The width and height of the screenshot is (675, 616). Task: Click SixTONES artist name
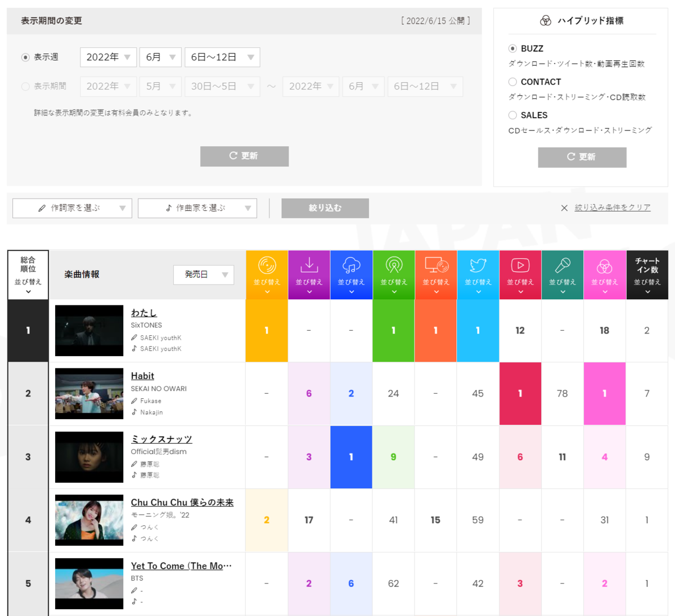point(146,325)
